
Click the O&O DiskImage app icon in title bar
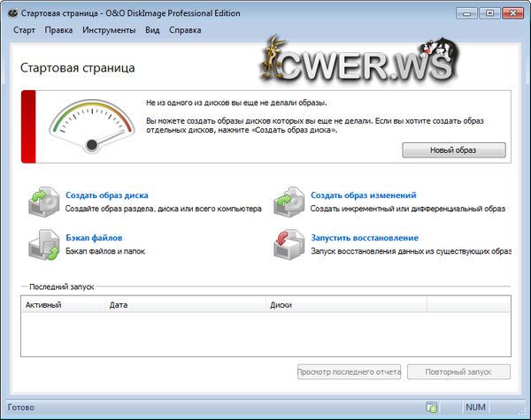pos(12,13)
